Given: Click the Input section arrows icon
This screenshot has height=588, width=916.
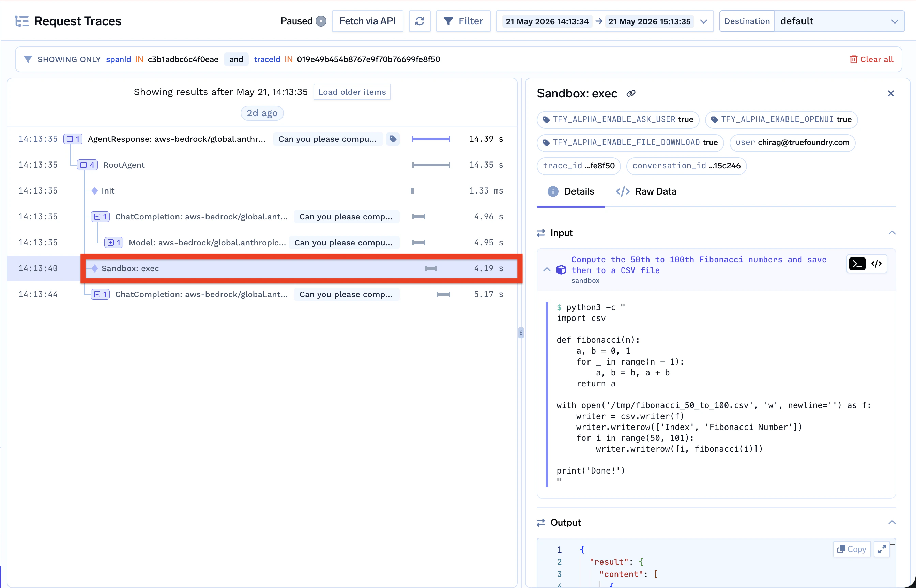Looking at the screenshot, I should (541, 233).
